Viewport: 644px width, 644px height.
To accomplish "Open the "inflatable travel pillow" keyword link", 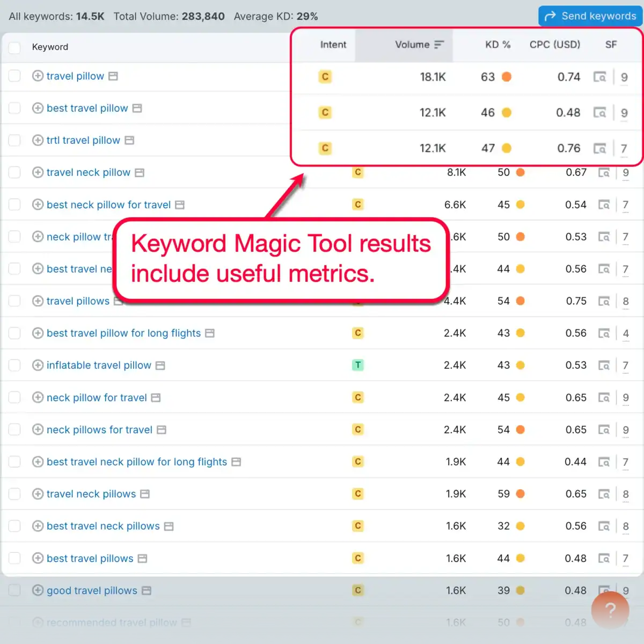I will (98, 365).
